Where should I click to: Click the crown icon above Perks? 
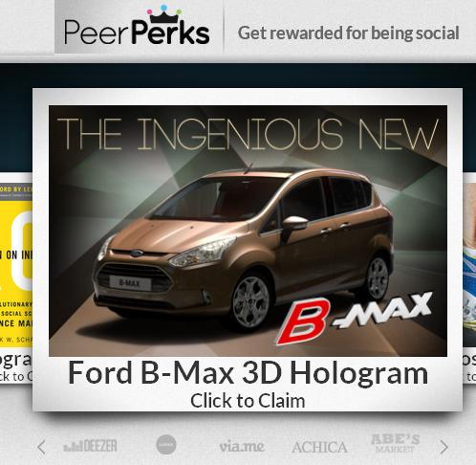[x=164, y=14]
